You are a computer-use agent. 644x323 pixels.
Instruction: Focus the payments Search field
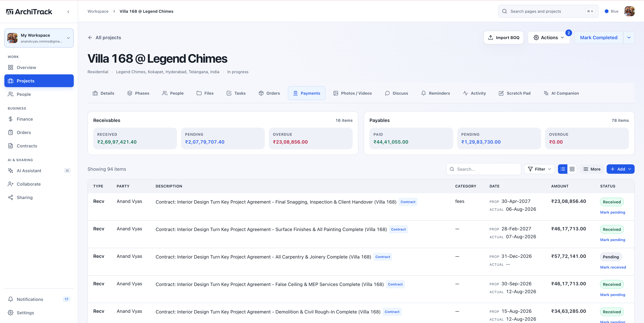(x=483, y=169)
